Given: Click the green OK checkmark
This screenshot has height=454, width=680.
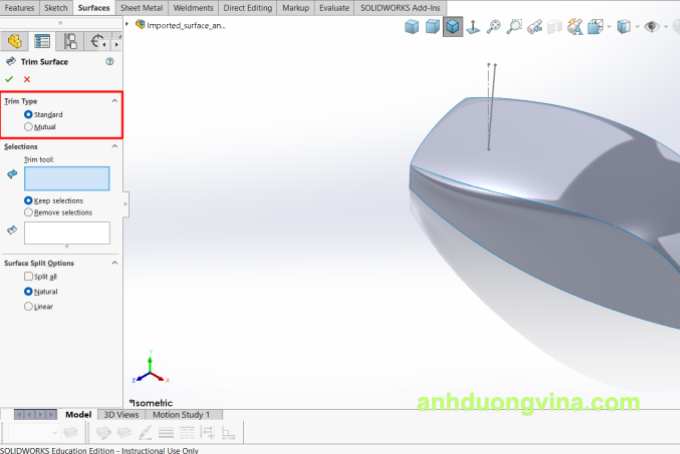Looking at the screenshot, I should 10,79.
